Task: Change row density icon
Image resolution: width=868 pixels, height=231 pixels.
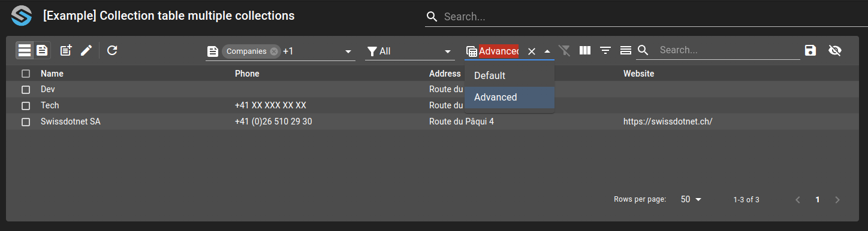Action: point(626,50)
